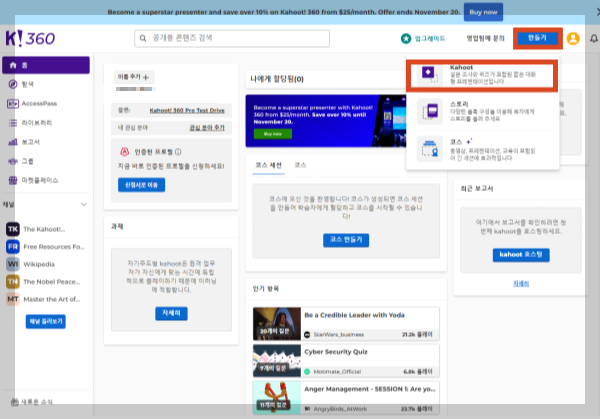
Task: Open 그룹 people icon in sidebar
Action: pos(13,161)
